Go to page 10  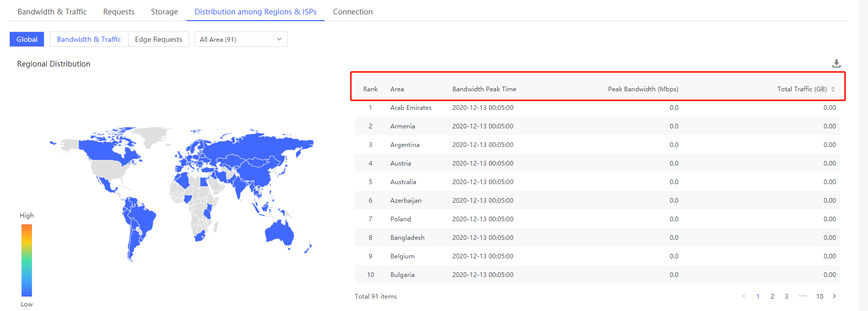pyautogui.click(x=819, y=296)
